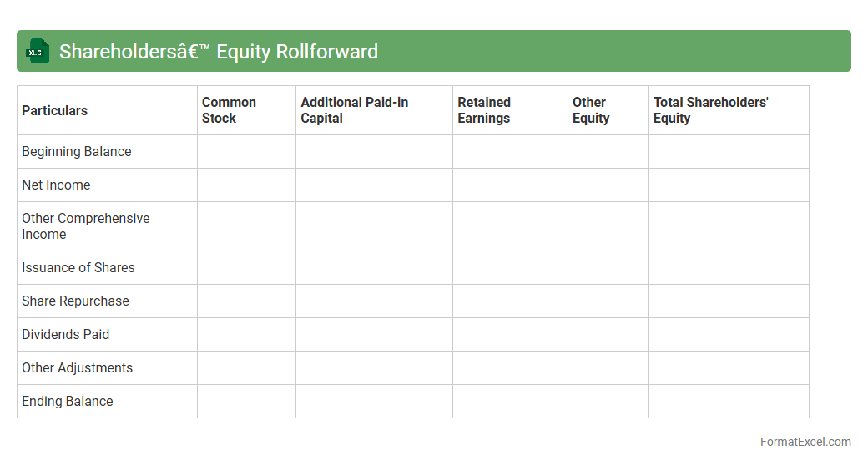Select Total Shareholders' Equity header cell

(x=710, y=110)
